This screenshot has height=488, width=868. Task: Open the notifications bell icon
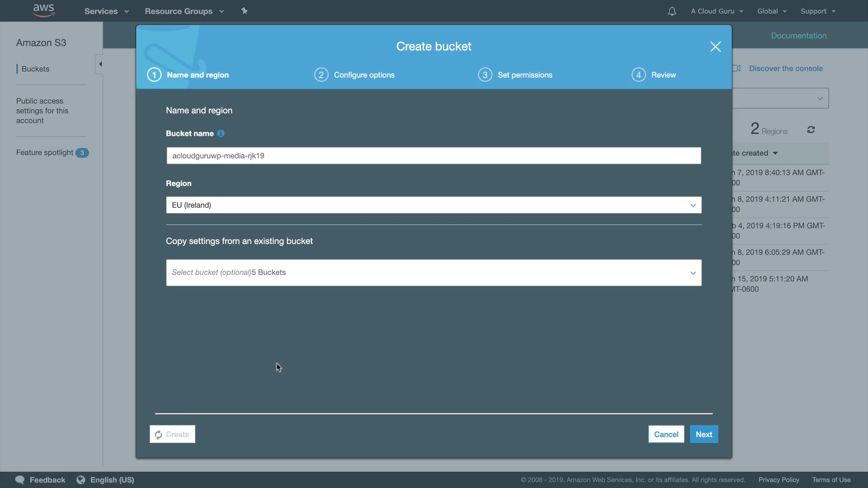pyautogui.click(x=672, y=11)
